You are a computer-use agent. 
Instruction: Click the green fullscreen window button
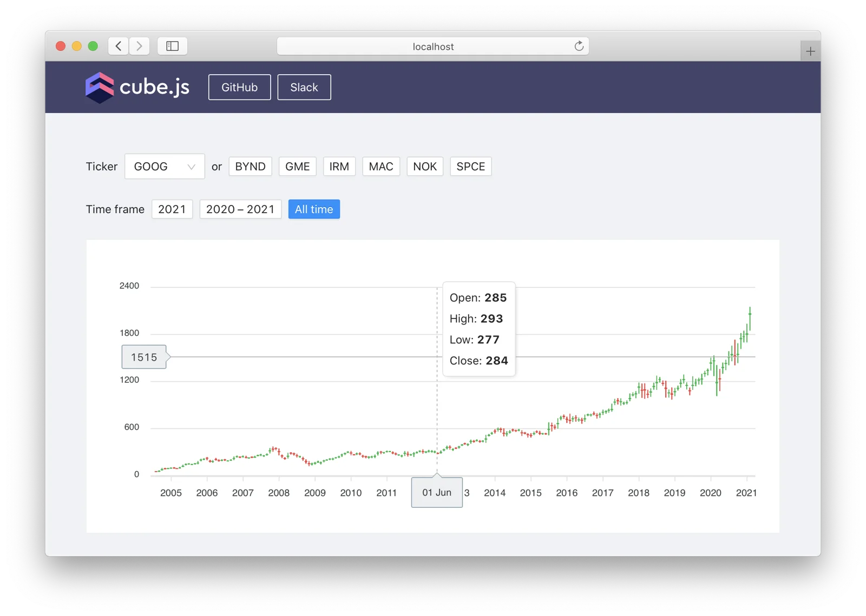coord(93,46)
